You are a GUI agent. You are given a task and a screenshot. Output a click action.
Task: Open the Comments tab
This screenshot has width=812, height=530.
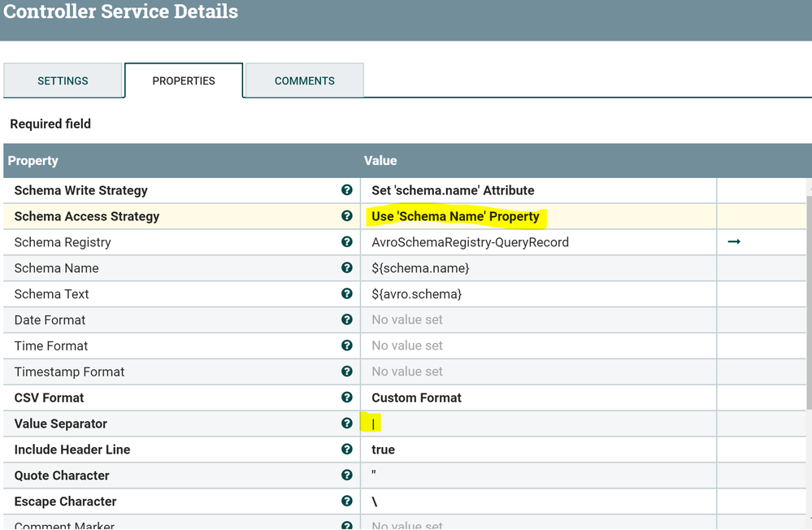[x=304, y=80]
